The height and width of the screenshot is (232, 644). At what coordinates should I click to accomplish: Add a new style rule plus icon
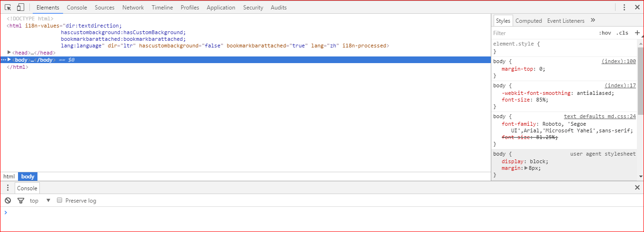pos(637,33)
